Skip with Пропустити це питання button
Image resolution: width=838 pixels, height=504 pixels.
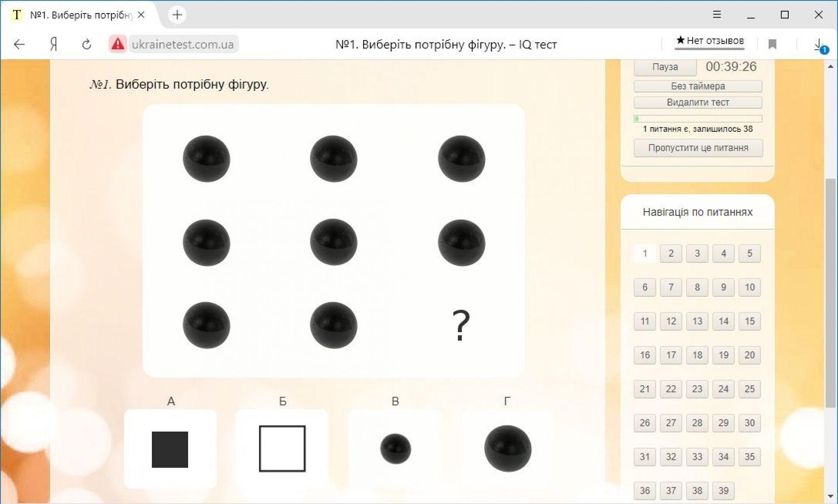(x=697, y=148)
